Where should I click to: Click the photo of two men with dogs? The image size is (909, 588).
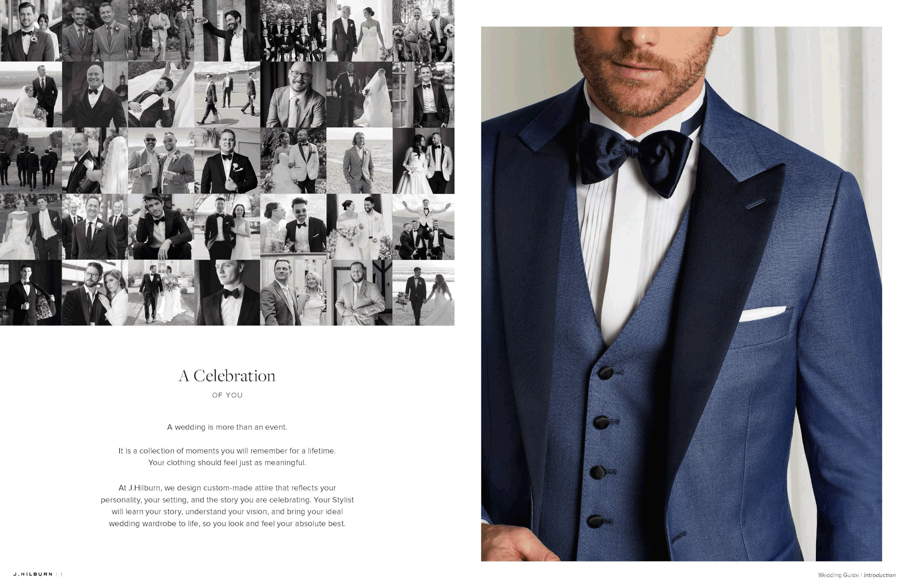423,31
